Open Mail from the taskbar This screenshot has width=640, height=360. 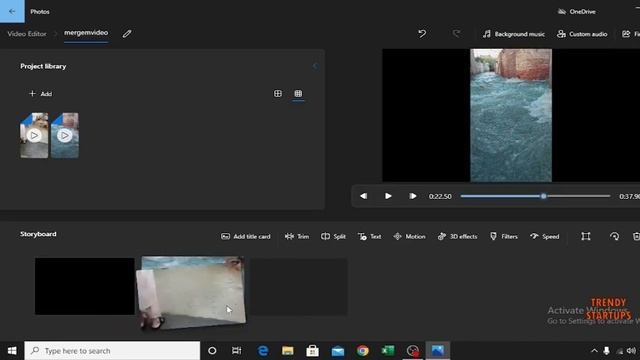338,351
